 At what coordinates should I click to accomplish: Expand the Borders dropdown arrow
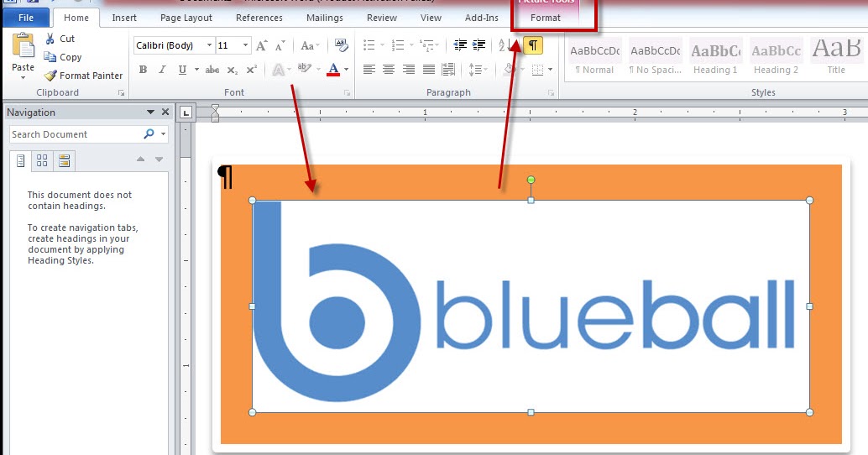coord(550,70)
